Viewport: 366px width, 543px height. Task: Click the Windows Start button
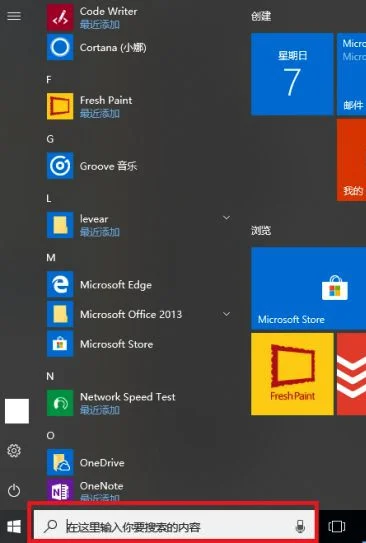pyautogui.click(x=14, y=527)
